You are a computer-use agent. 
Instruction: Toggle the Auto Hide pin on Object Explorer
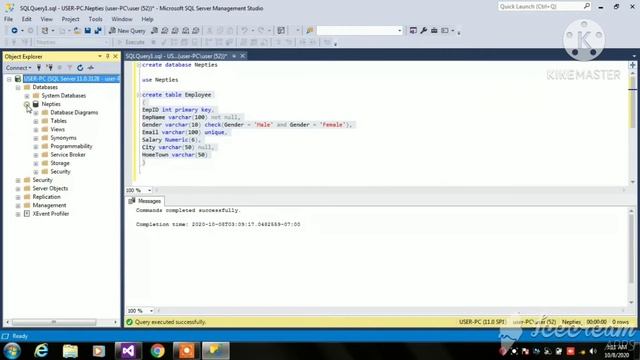pyautogui.click(x=108, y=56)
